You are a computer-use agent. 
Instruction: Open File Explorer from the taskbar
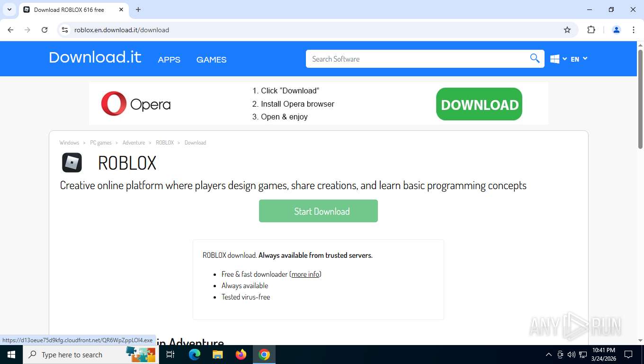click(x=217, y=355)
